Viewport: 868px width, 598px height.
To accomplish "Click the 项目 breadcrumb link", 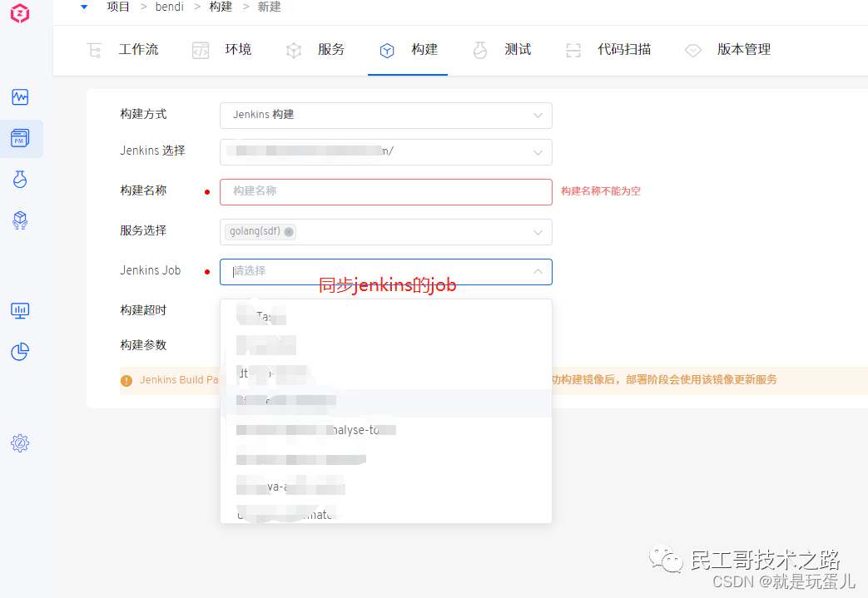I will [118, 7].
